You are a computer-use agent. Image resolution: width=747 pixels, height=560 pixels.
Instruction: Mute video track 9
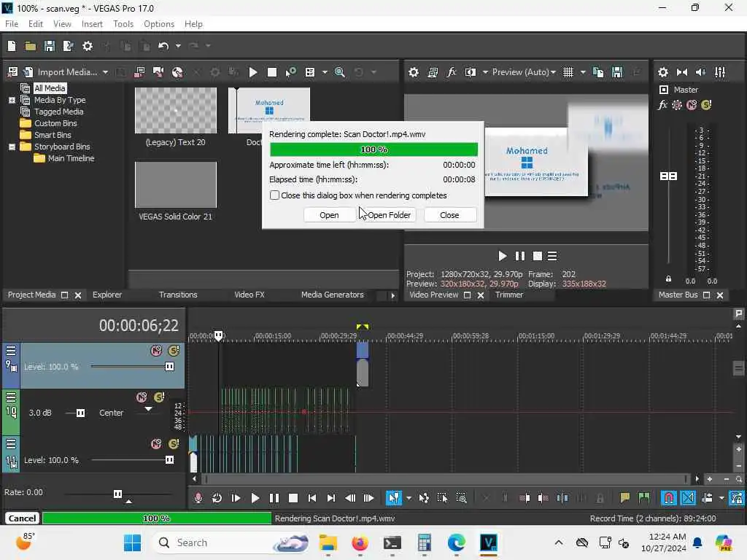[x=156, y=351]
